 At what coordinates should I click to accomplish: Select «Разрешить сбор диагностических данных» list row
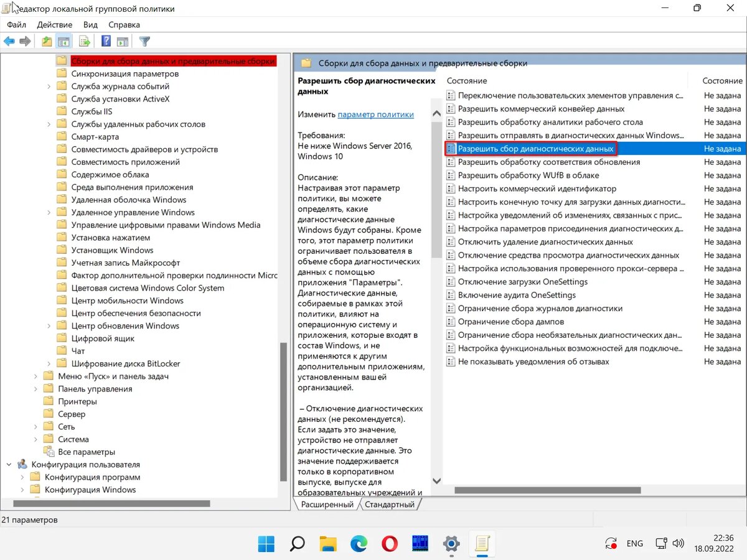click(x=594, y=149)
